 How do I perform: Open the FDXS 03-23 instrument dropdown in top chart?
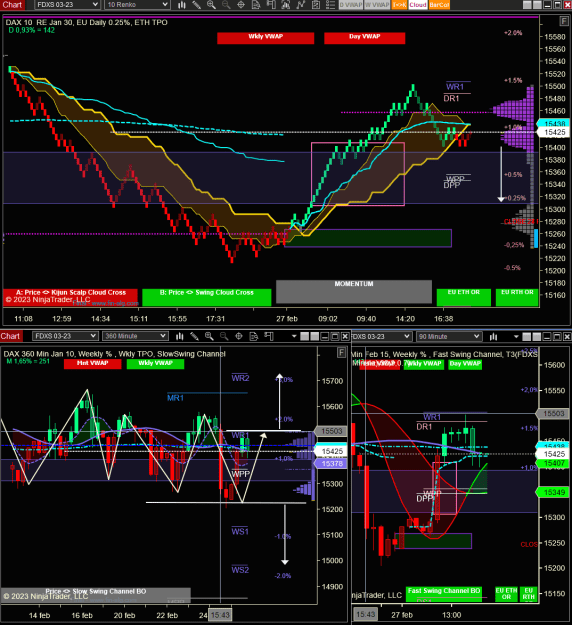point(67,5)
